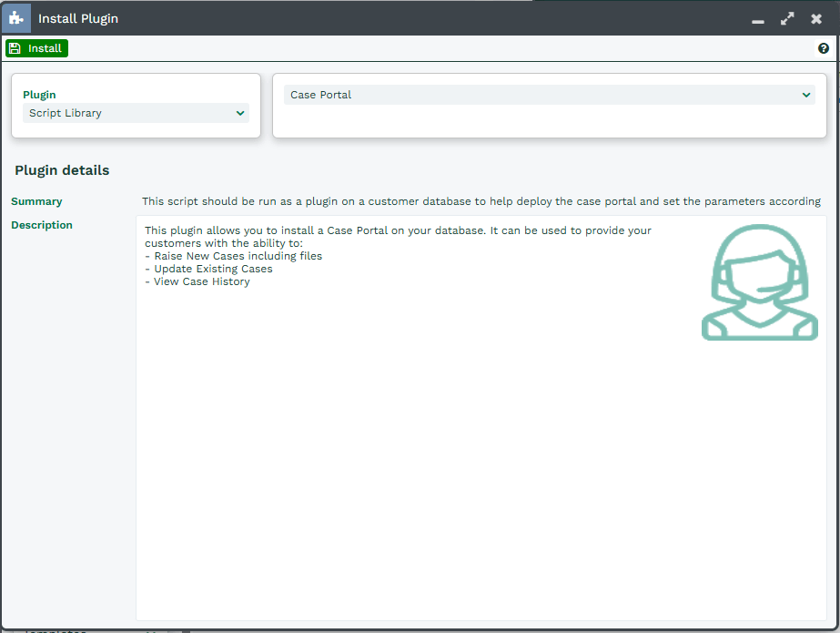The height and width of the screenshot is (633, 840).
Task: Maximize the Install Plugin window
Action: click(787, 19)
